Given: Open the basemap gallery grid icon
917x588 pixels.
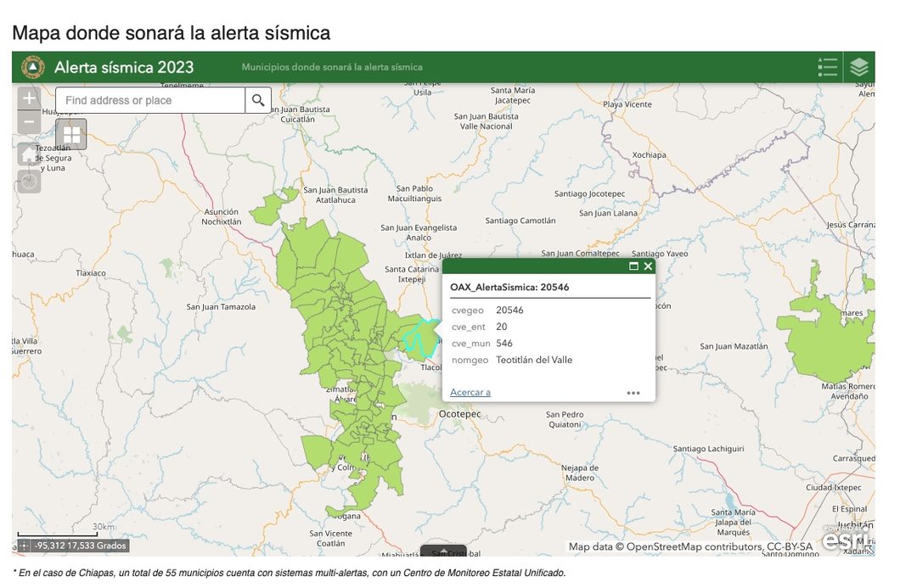Looking at the screenshot, I should [x=71, y=134].
